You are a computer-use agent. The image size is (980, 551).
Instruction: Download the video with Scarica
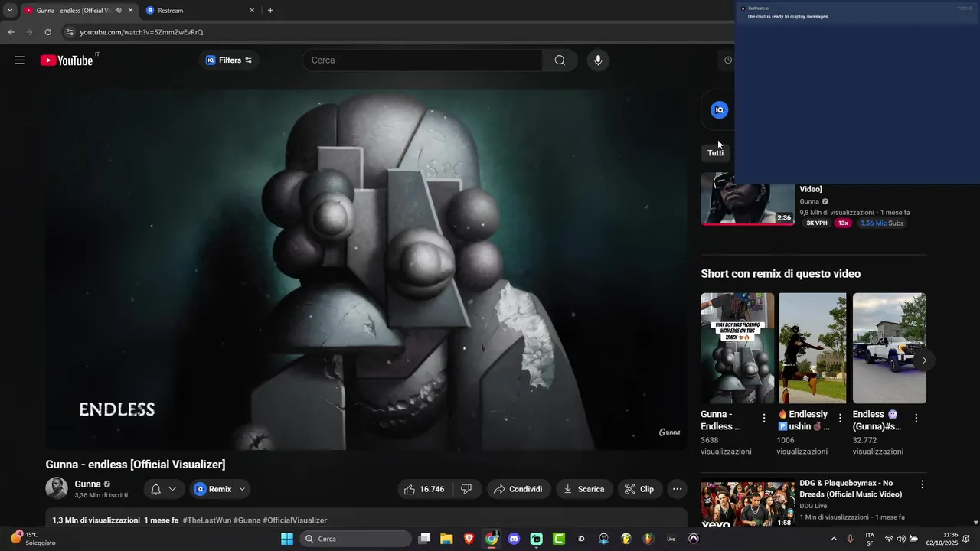(584, 489)
